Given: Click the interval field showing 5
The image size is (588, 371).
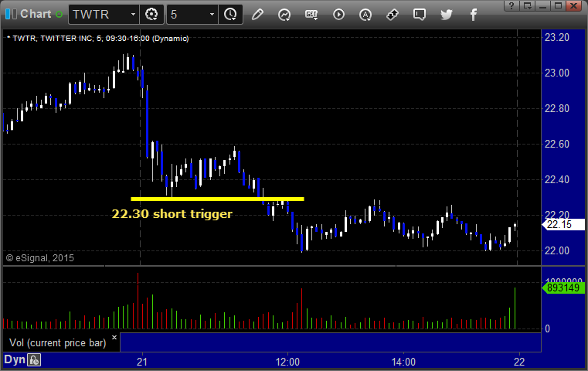Looking at the screenshot, I should tap(187, 15).
